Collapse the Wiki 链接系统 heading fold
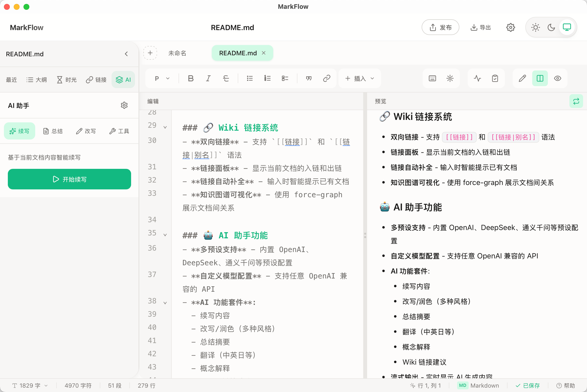This screenshot has width=587, height=392. tap(165, 127)
